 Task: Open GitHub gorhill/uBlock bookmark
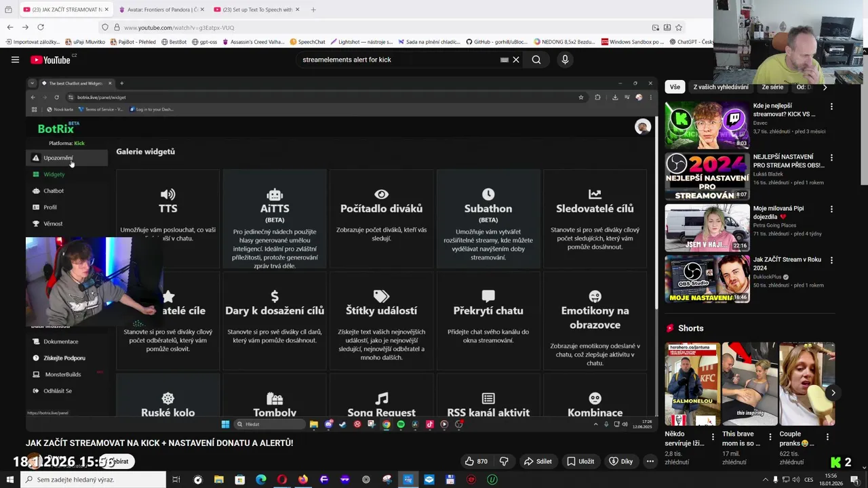[496, 42]
